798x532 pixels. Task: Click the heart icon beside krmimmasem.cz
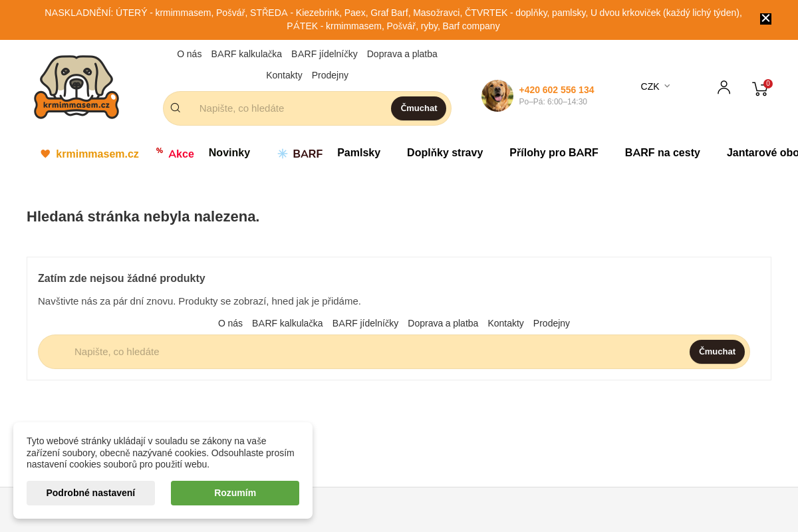tap(45, 154)
